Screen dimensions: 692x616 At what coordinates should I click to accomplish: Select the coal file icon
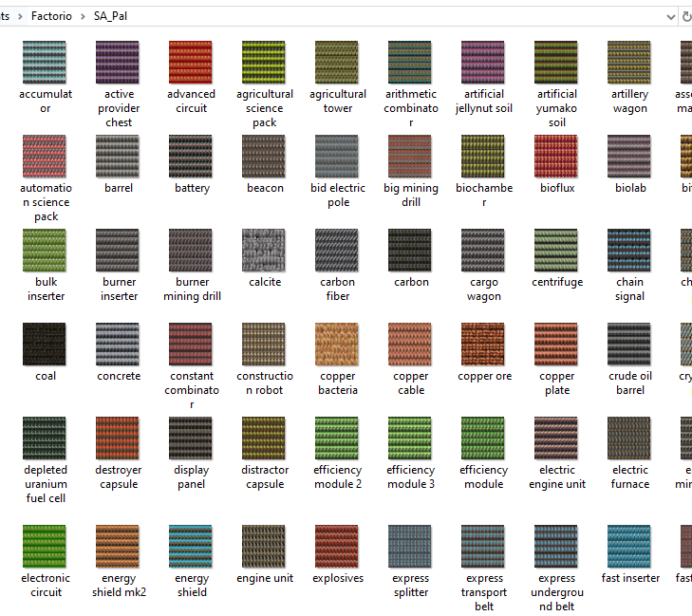44,345
